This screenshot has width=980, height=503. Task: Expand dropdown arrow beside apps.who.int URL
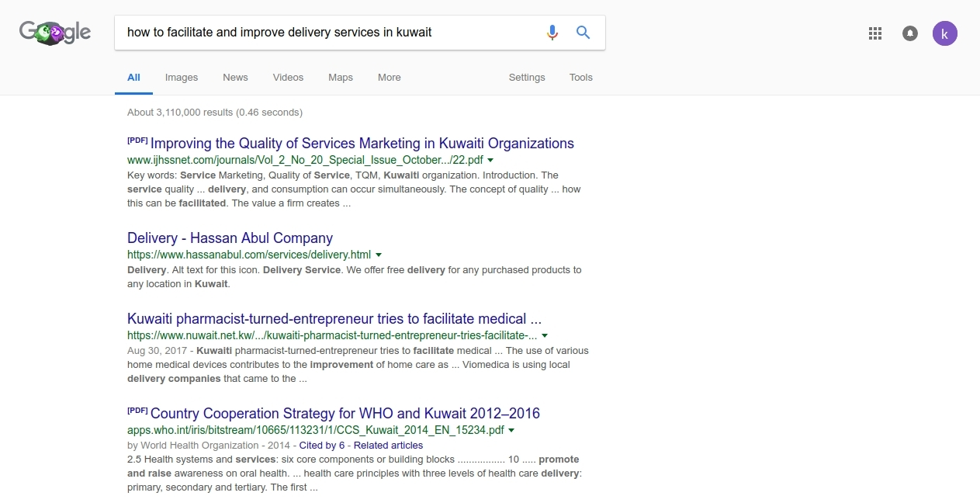(x=511, y=430)
